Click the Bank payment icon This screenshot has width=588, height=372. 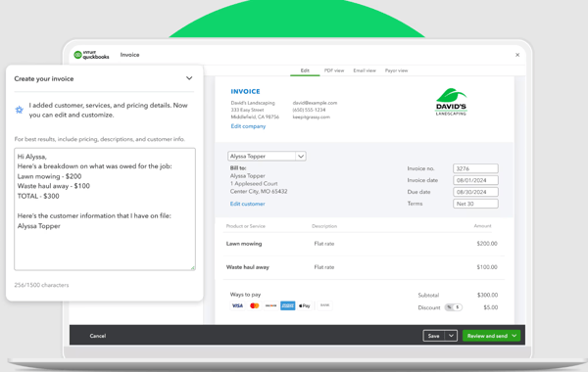[x=324, y=305]
